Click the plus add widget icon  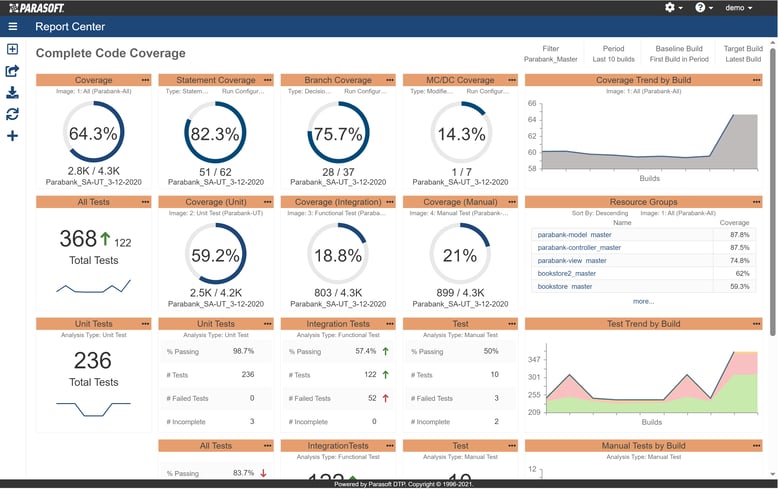tap(12, 136)
